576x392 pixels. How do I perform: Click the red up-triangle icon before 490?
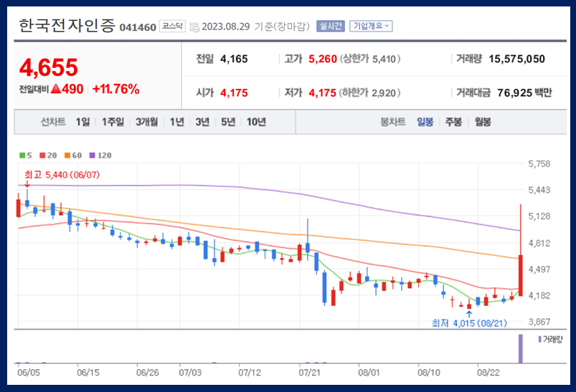point(56,88)
